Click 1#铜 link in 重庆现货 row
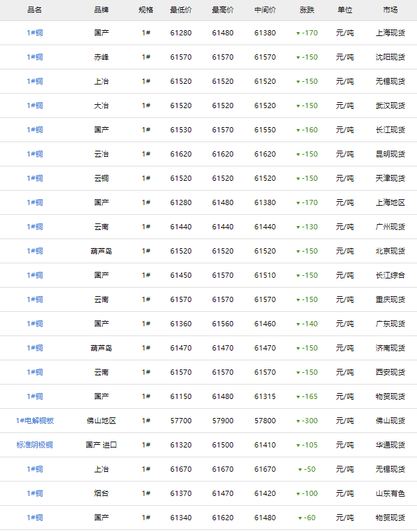The image size is (417, 532). [x=35, y=299]
